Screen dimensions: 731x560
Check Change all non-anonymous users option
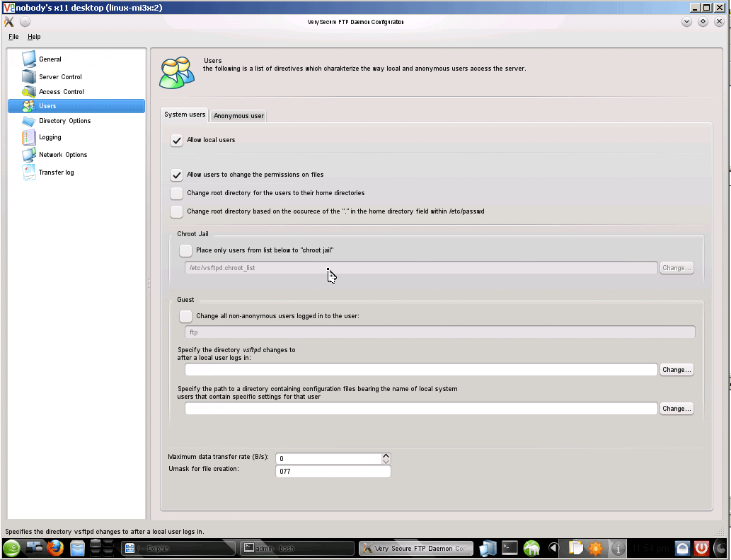[x=185, y=316]
